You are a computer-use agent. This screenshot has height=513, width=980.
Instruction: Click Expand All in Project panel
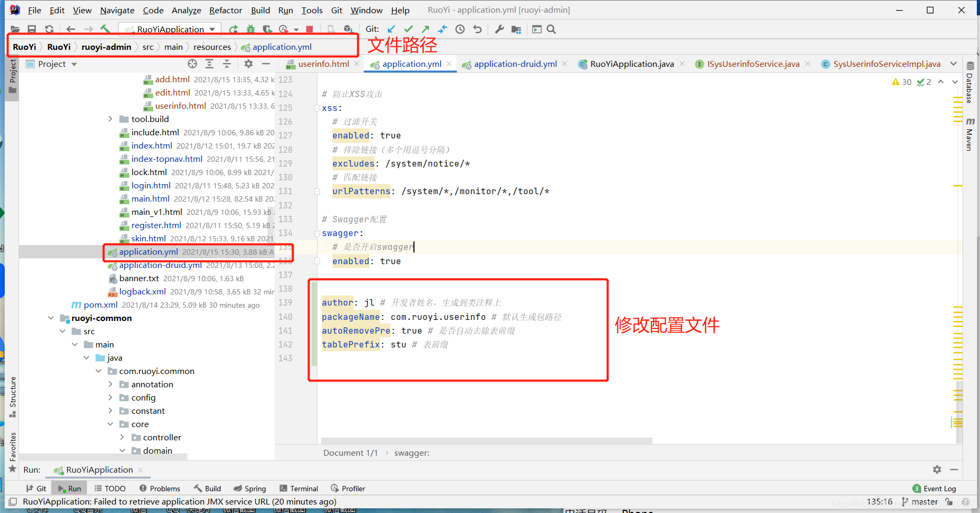click(209, 64)
